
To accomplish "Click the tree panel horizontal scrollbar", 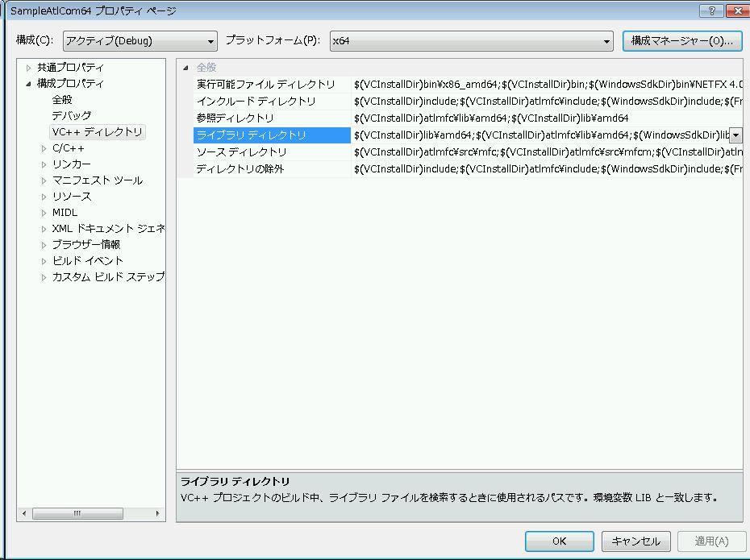I will click(77, 513).
